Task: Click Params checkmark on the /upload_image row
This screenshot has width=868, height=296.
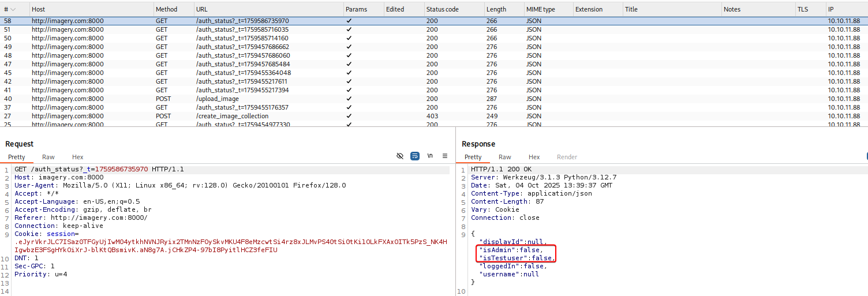Action: [348, 99]
